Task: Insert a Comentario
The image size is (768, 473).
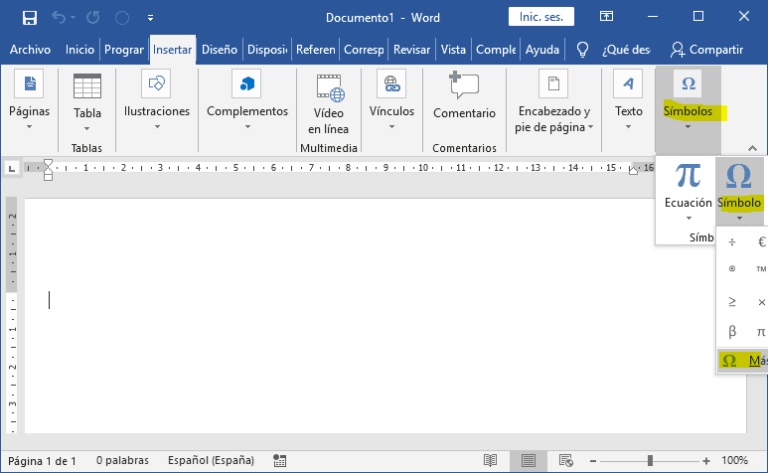Action: pyautogui.click(x=464, y=96)
